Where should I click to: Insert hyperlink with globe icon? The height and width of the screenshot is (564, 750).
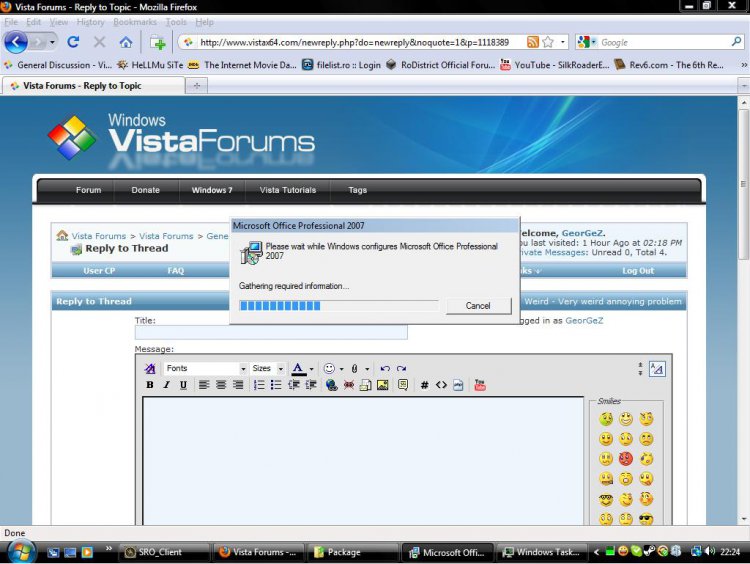pyautogui.click(x=331, y=385)
